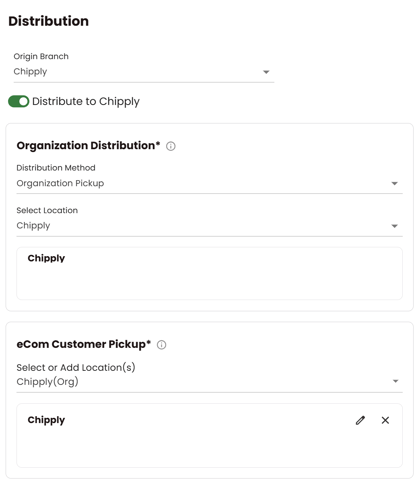Expand the Distribution Method dropdown arrow

[395, 183]
